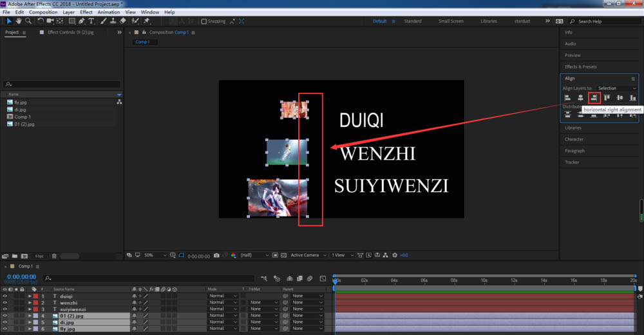Select the Hand tool in toolbar
The height and width of the screenshot is (335, 644).
[x=19, y=21]
